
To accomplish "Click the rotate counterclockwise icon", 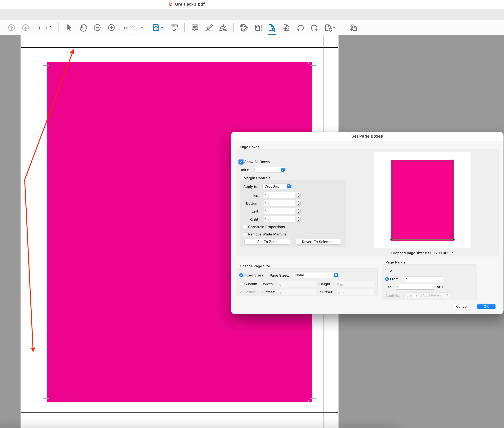I will pos(300,28).
